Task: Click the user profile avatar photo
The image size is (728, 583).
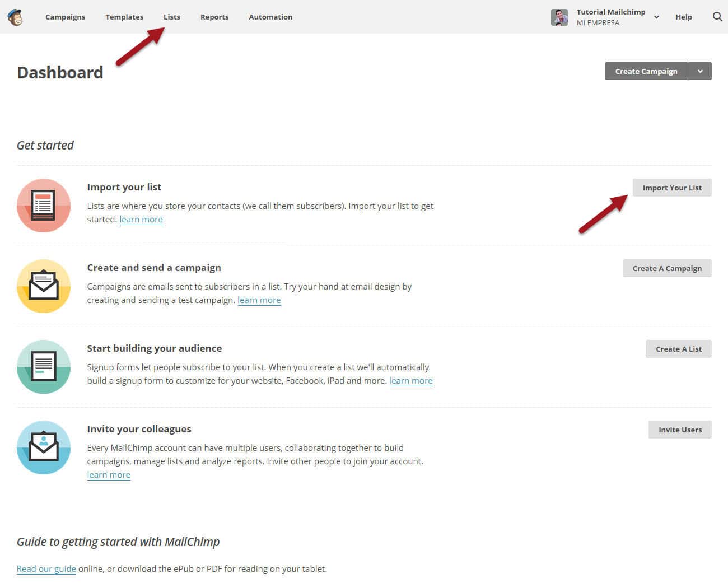Action: pyautogui.click(x=559, y=17)
